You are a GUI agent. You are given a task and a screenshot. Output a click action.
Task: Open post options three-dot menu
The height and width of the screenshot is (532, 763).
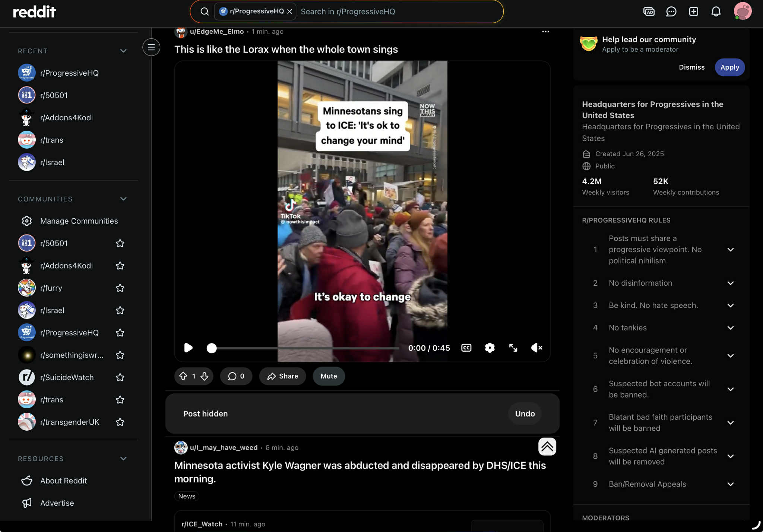pos(545,32)
